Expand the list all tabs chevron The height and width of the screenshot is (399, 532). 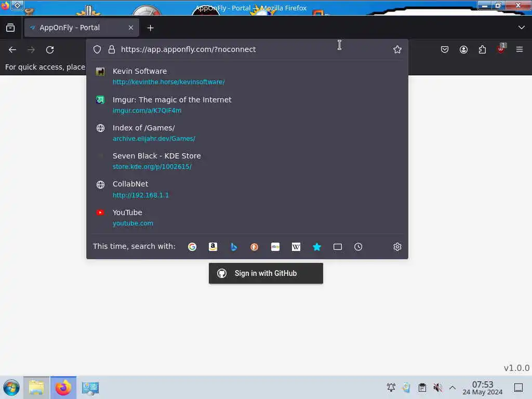522,28
